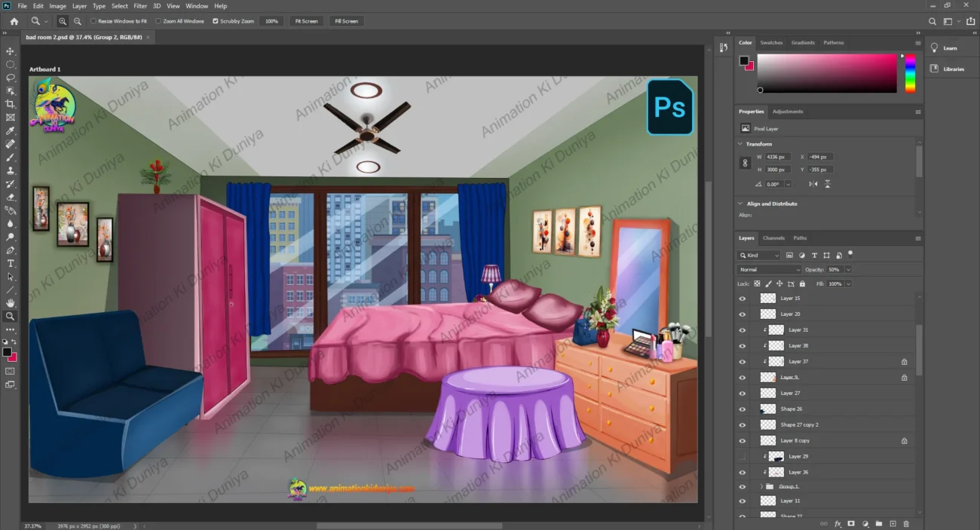
Task: Select the Move tool
Action: (11, 51)
